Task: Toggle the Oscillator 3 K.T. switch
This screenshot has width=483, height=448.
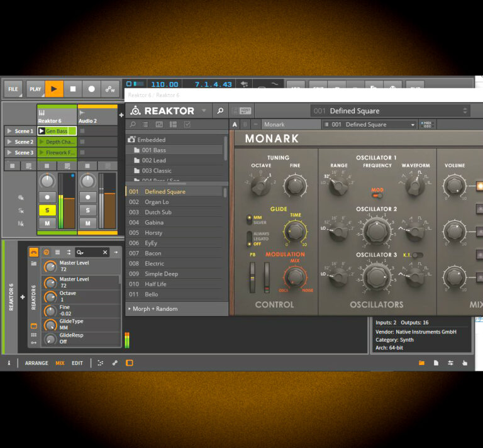Action: 418,255
